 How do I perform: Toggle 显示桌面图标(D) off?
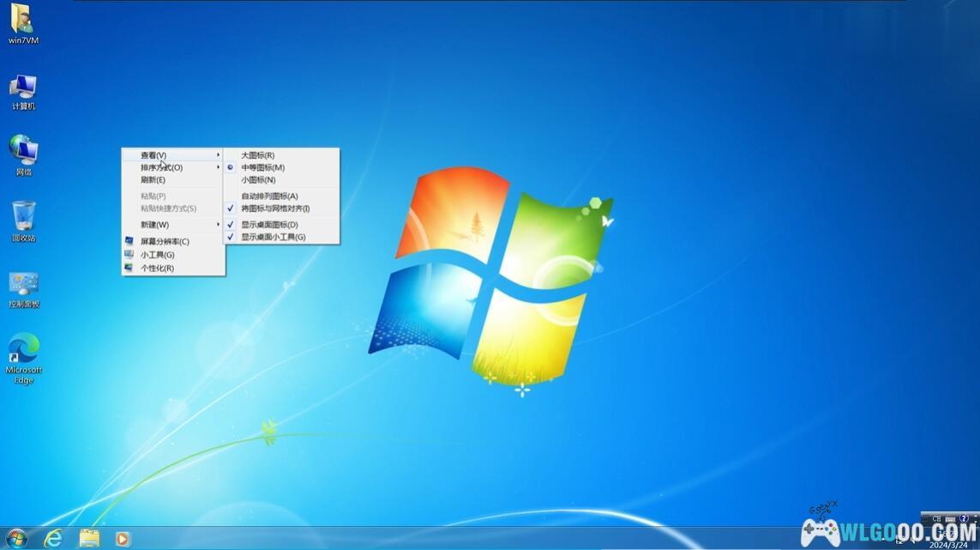(x=269, y=225)
